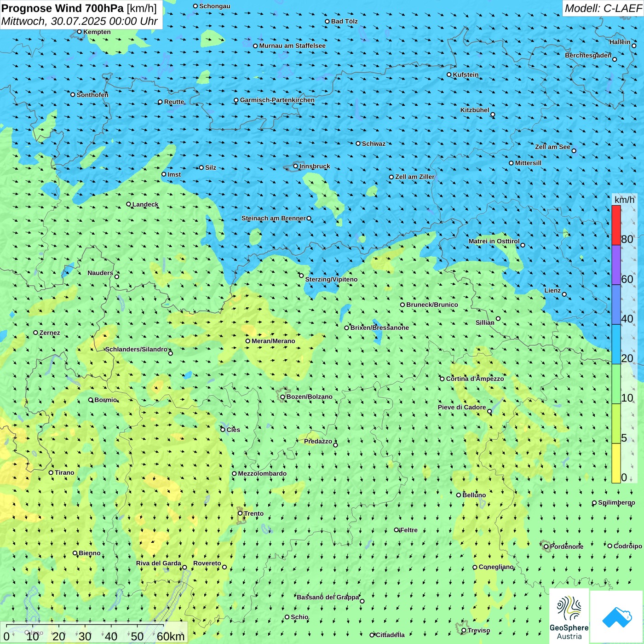
Task: Click the GeoSphere Austria logo
Action: point(569,616)
